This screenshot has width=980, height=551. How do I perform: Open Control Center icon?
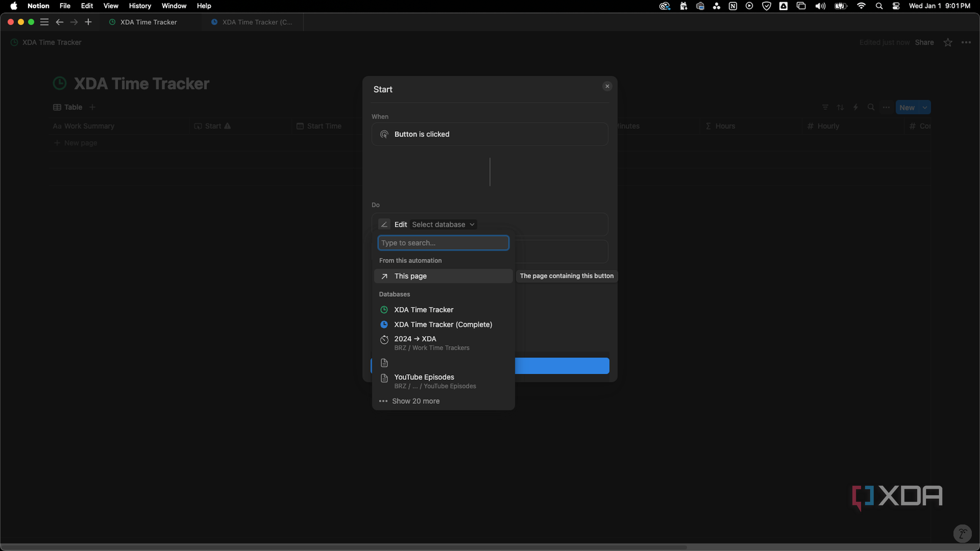896,6
